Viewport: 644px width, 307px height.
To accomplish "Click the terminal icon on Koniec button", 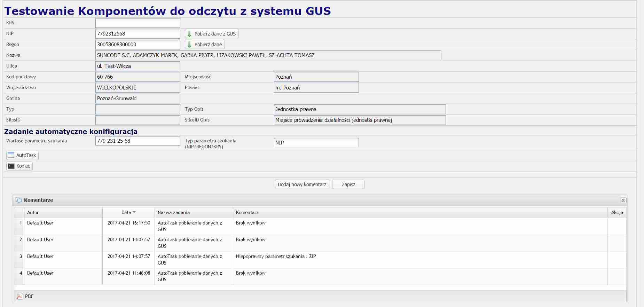I will tap(11, 166).
